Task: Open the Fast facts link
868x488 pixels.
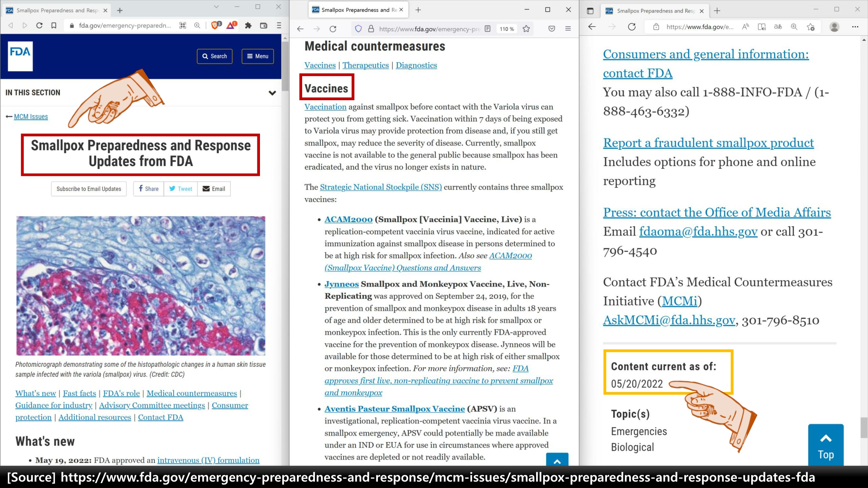Action: (79, 393)
